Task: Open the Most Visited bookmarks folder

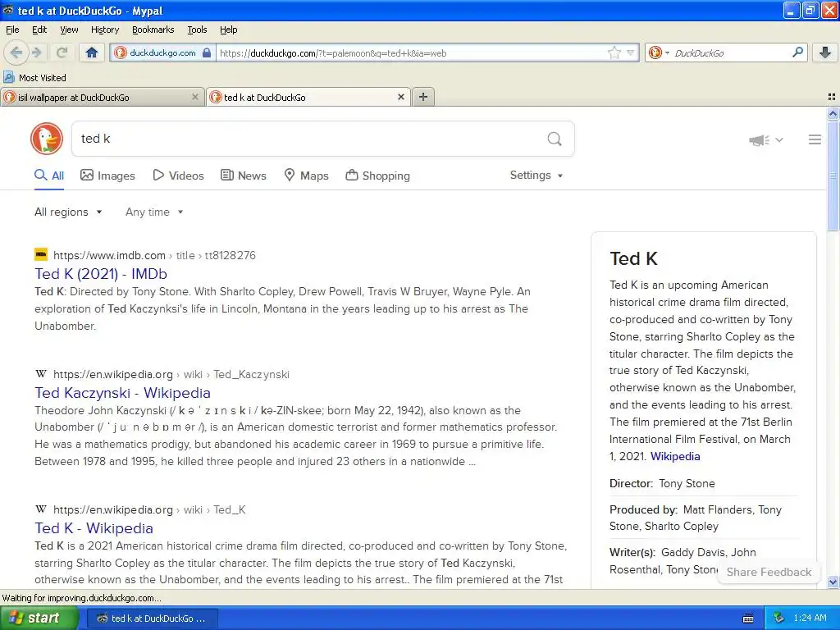Action: [34, 78]
